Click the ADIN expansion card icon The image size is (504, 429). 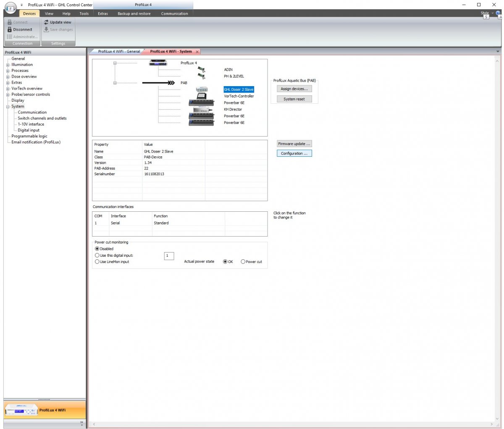tap(202, 70)
